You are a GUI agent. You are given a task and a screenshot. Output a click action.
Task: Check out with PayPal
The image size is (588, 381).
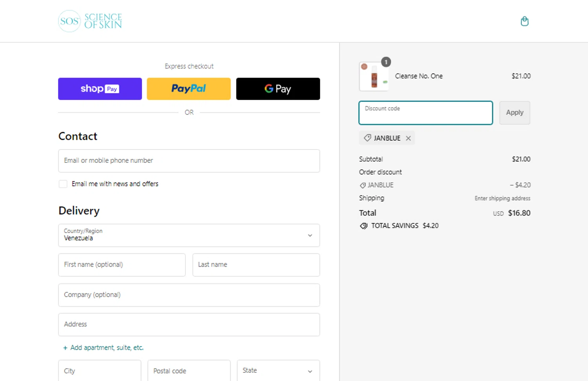pyautogui.click(x=189, y=89)
